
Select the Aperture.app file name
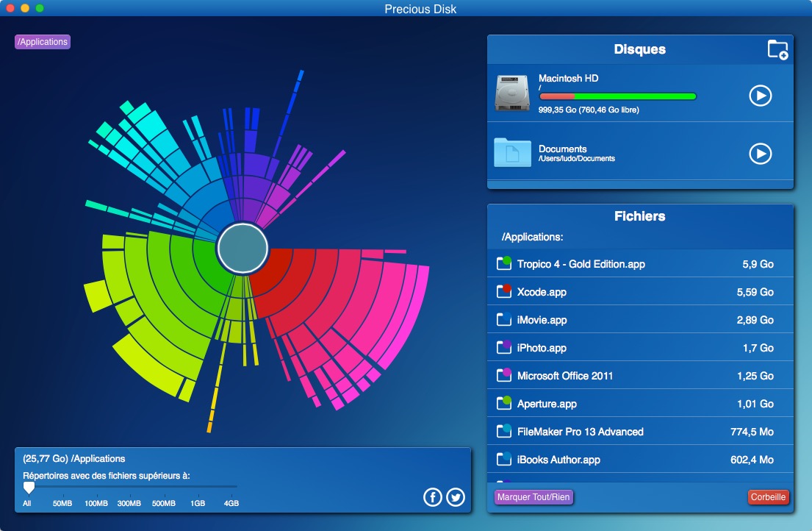(x=547, y=404)
